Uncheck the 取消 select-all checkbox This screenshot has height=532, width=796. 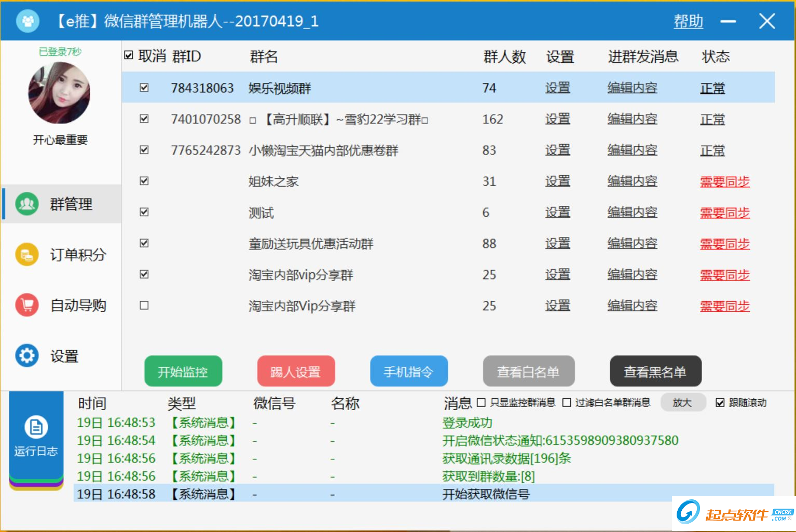point(128,54)
